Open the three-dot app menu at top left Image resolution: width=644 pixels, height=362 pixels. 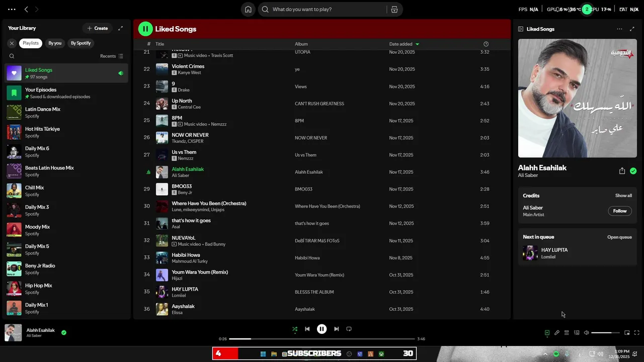tap(12, 9)
